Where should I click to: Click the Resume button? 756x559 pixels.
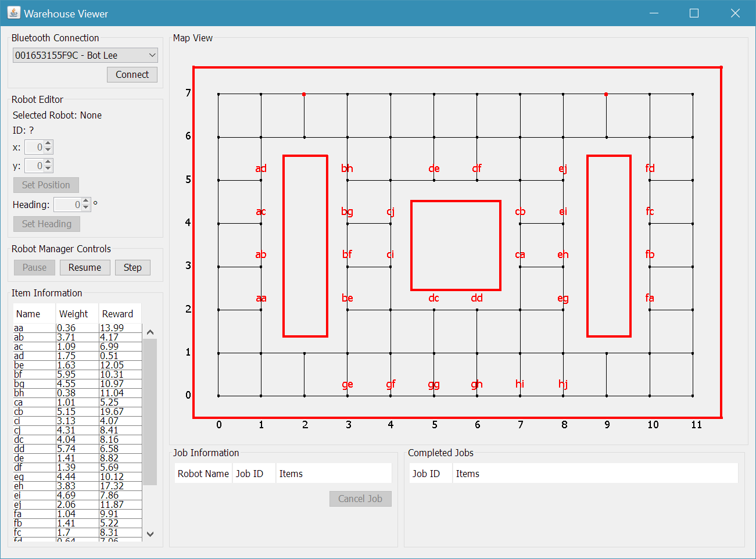[85, 267]
